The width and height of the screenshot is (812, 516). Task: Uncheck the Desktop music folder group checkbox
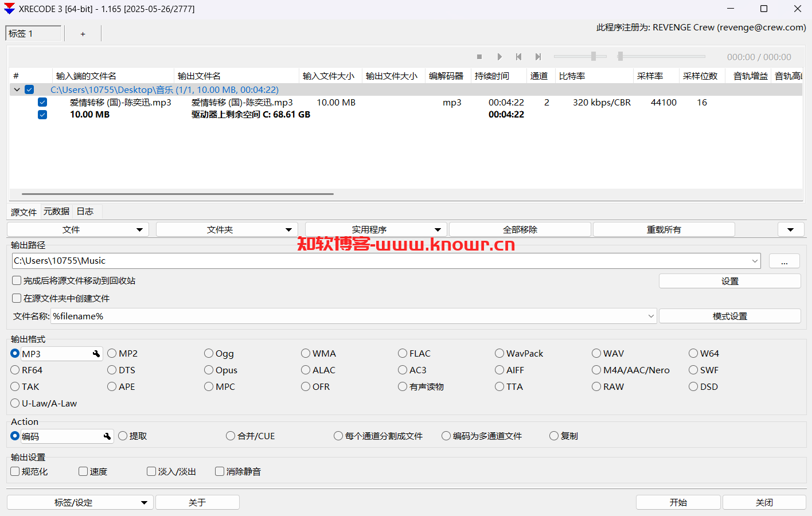[30, 89]
